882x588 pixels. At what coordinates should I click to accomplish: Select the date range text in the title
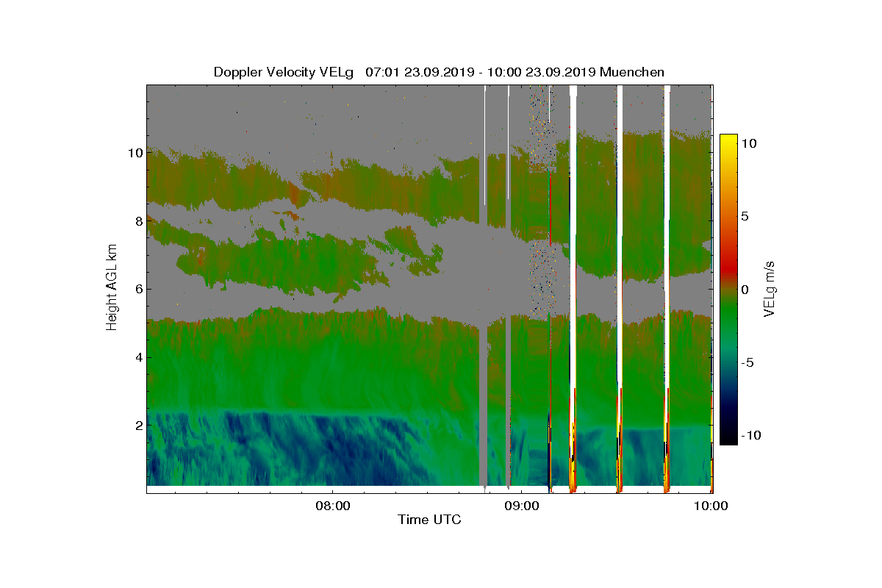click(x=481, y=72)
